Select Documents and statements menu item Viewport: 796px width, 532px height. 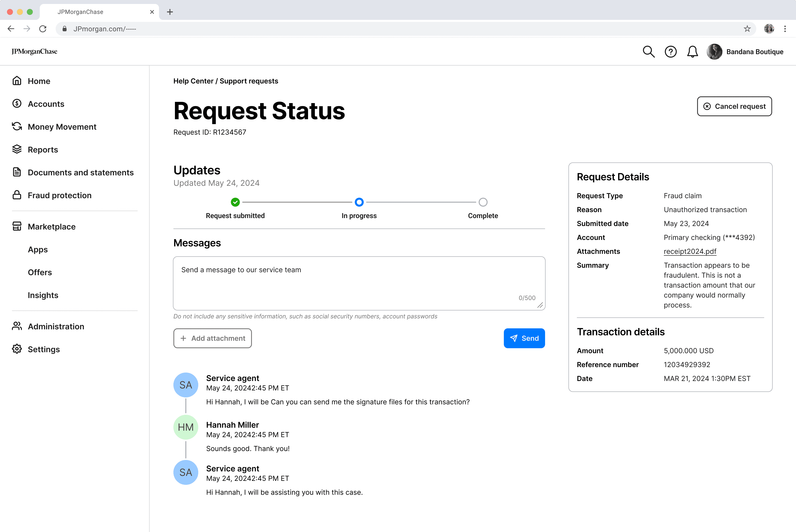[x=80, y=172]
